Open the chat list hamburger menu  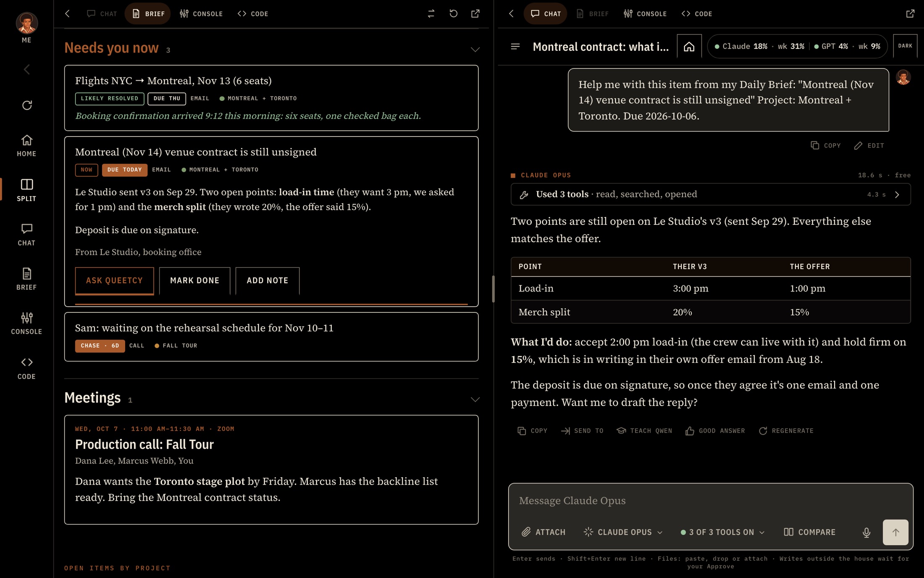pyautogui.click(x=515, y=46)
